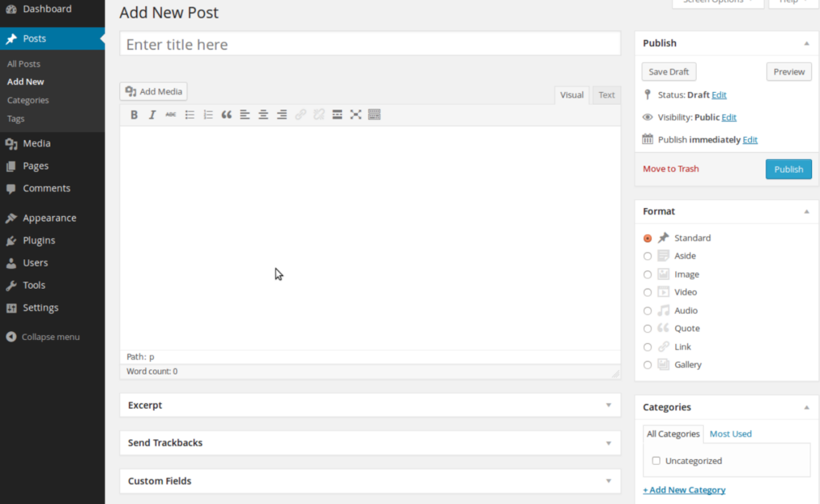Select the Aside post format
820x504 pixels.
(648, 256)
